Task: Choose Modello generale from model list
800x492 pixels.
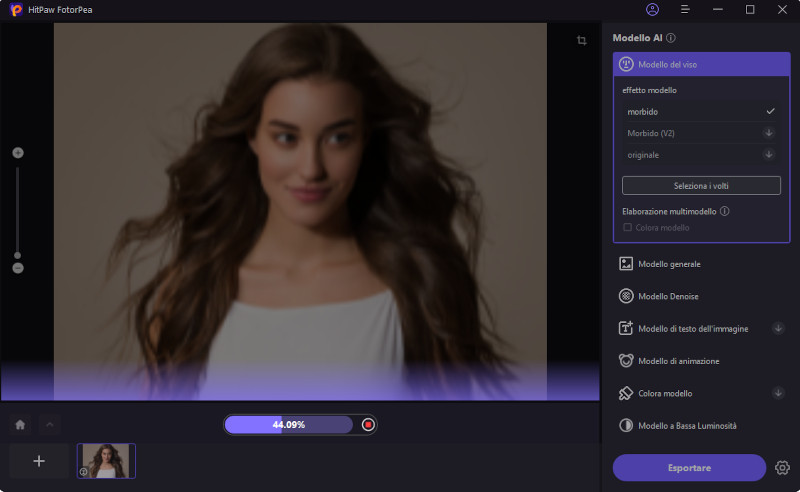Action: click(x=669, y=264)
